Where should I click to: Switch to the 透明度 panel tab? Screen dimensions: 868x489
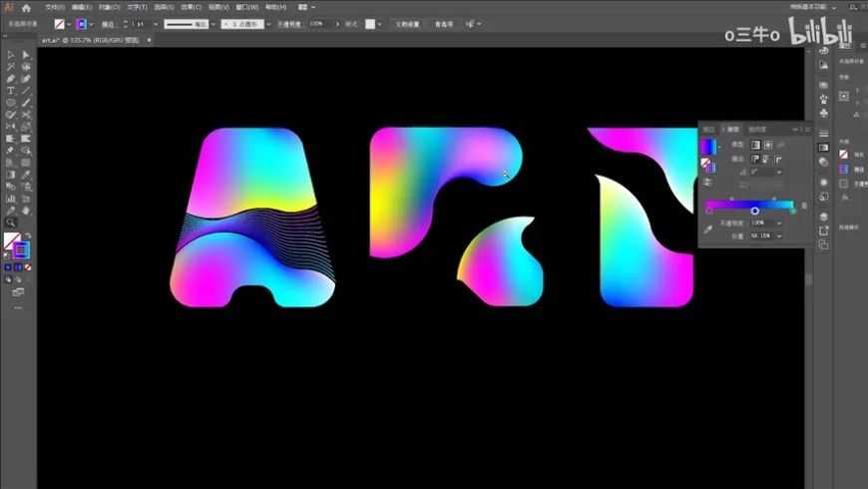758,129
